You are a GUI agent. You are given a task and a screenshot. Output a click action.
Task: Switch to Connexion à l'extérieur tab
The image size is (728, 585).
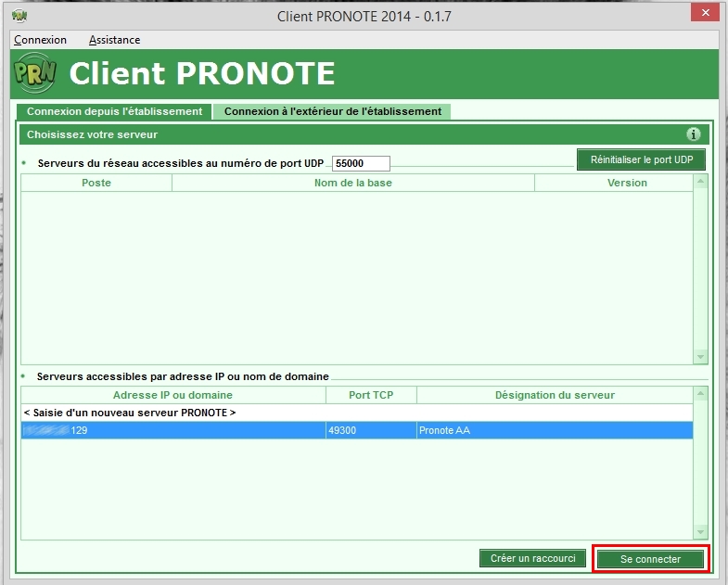pyautogui.click(x=332, y=111)
